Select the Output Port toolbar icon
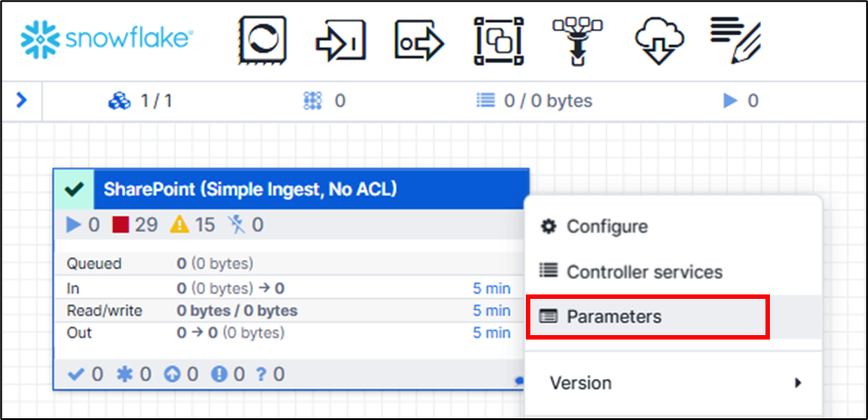Viewport: 868px width, 420px height. point(420,41)
